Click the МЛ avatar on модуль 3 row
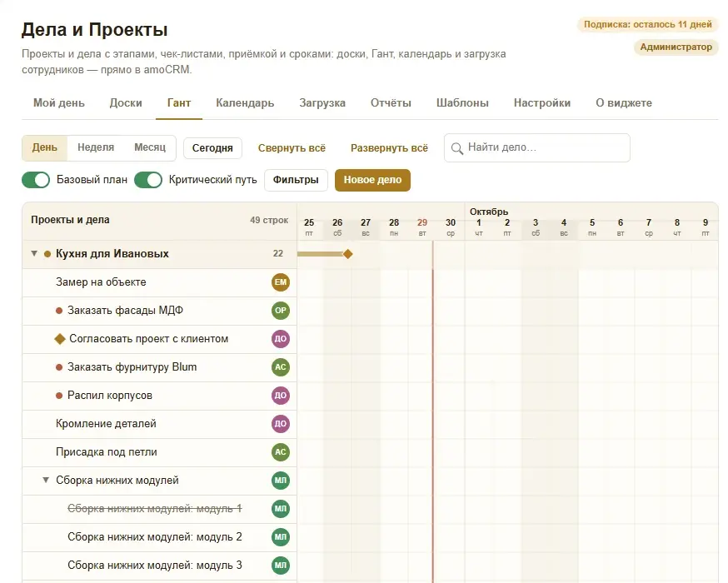 [281, 566]
